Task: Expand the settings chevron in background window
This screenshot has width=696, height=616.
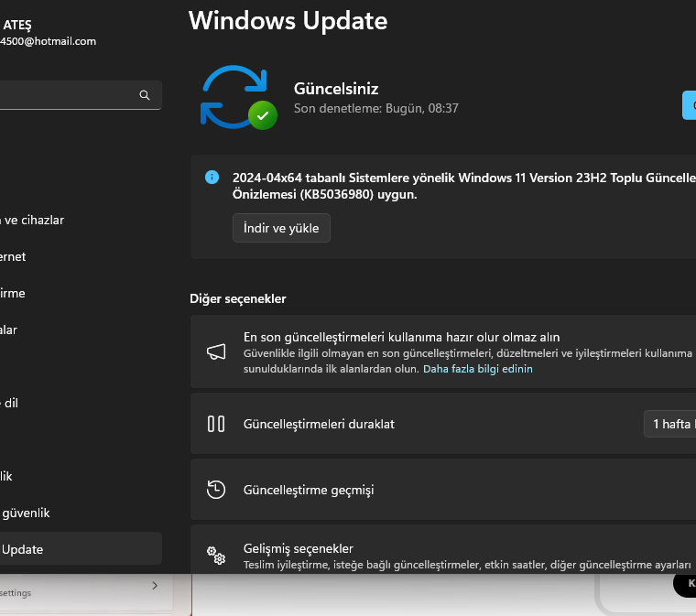Action: 155,586
